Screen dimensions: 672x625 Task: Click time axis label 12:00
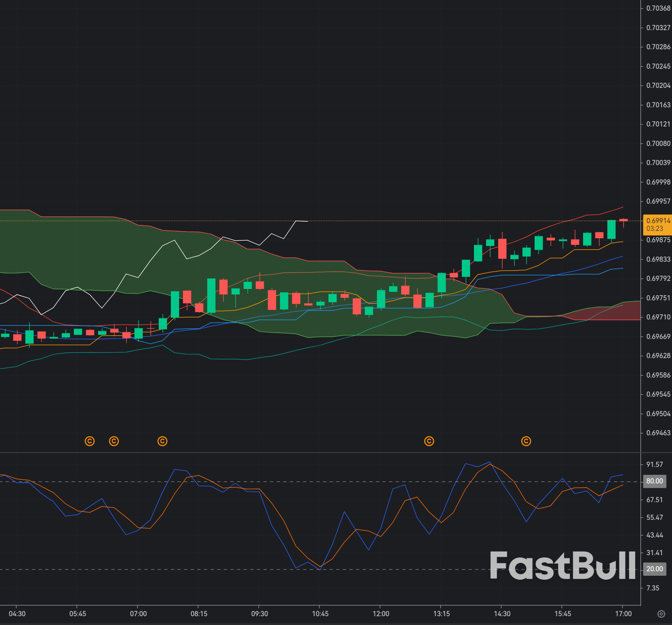(381, 614)
